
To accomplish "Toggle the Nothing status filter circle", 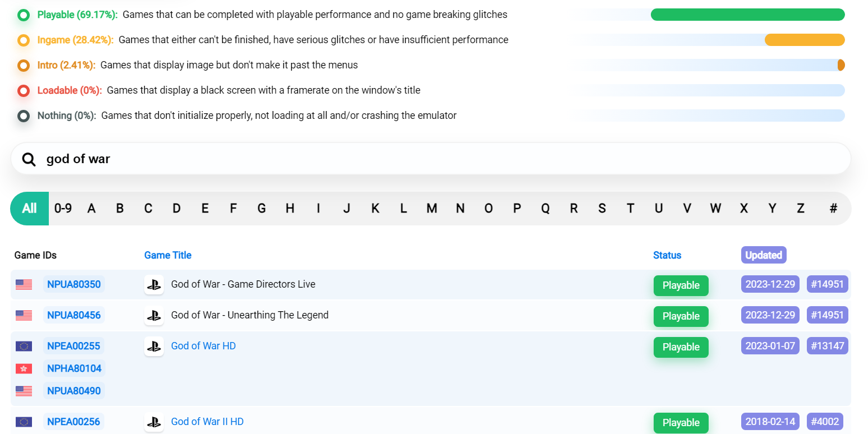I will pos(24,116).
